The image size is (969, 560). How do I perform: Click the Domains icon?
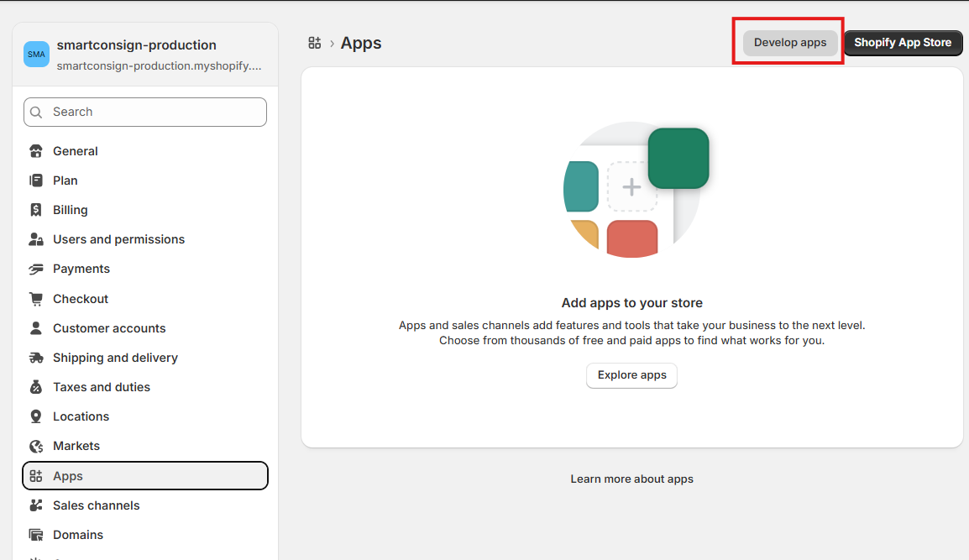[36, 535]
